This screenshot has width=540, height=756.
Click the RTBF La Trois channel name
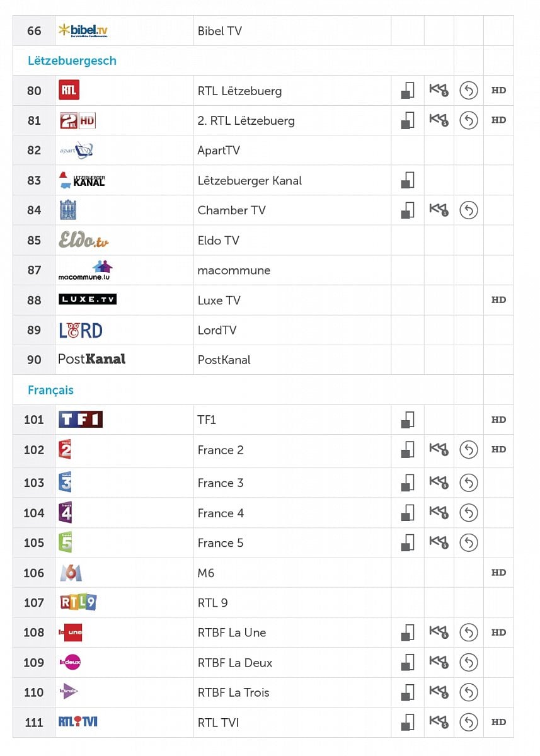(233, 692)
